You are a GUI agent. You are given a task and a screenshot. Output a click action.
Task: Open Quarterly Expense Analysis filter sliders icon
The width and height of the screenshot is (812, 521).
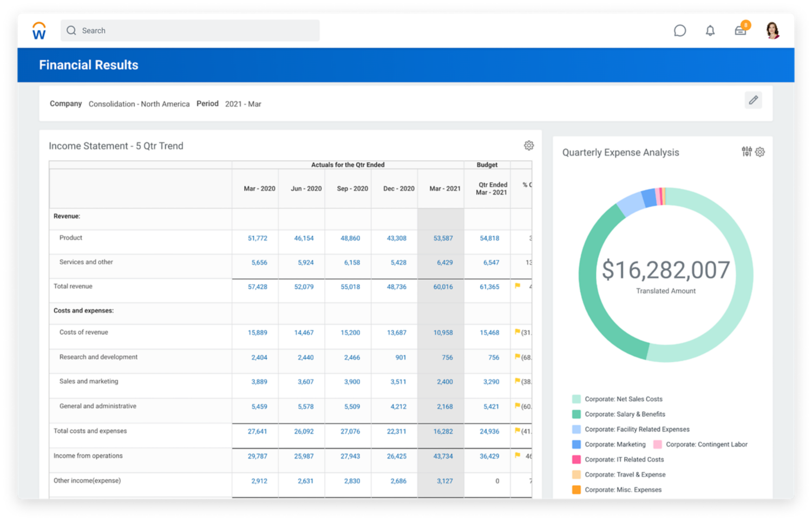[x=746, y=152]
